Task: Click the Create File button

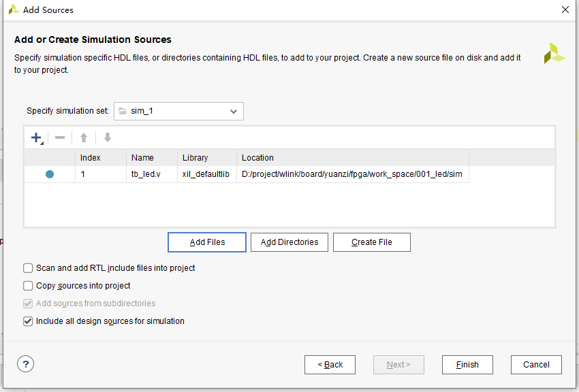Action: coord(372,242)
